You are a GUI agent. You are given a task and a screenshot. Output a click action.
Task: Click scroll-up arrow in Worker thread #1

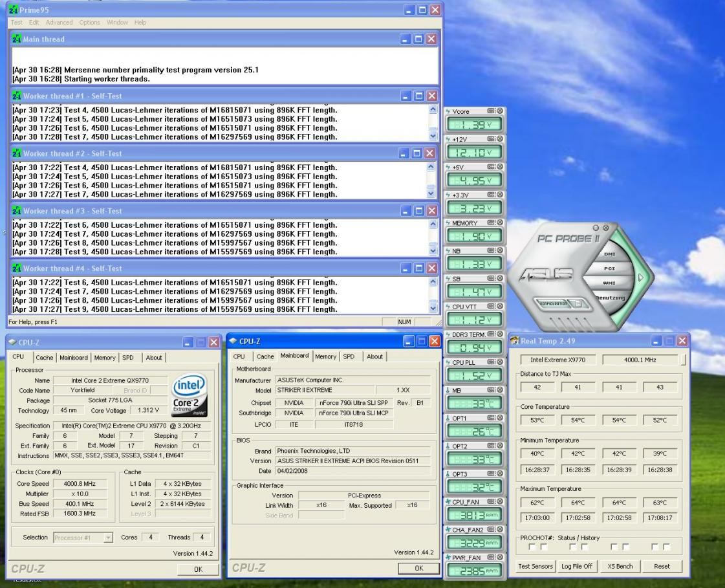[433, 109]
